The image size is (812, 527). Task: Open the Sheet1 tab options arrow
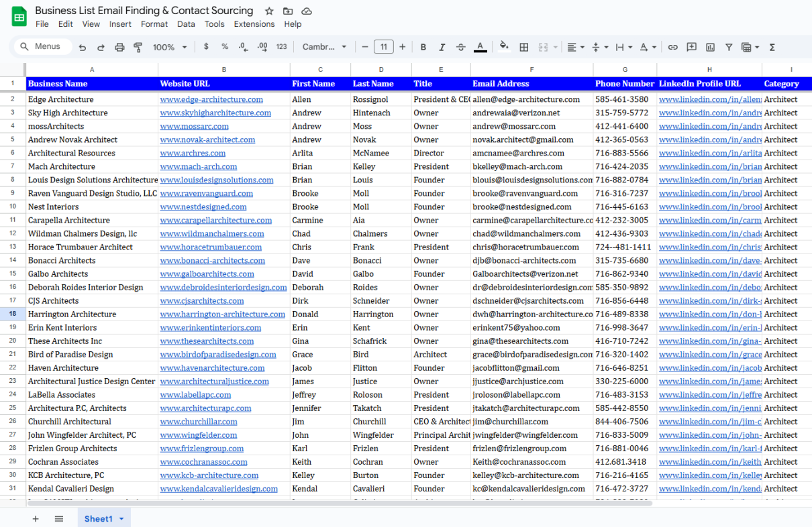pyautogui.click(x=121, y=519)
